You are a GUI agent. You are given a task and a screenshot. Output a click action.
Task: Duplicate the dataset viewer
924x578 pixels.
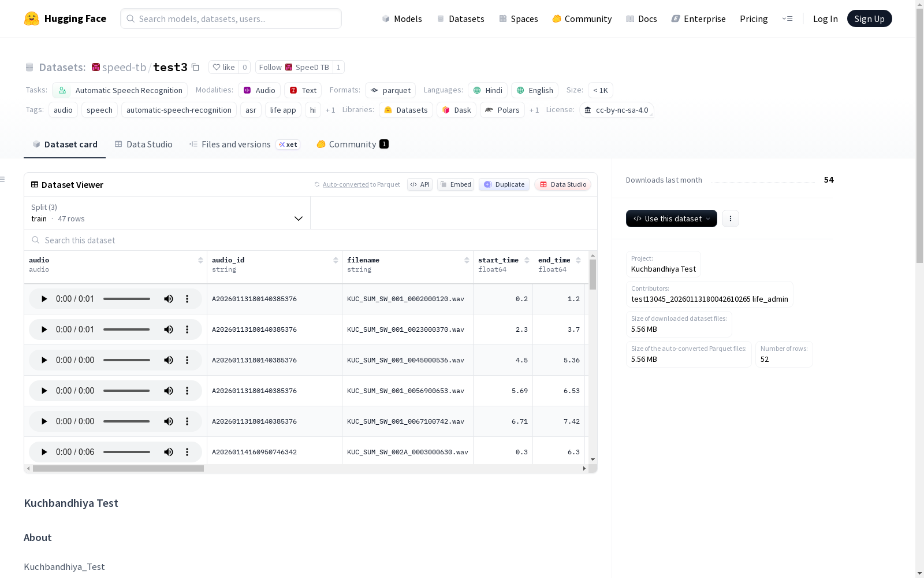click(x=504, y=184)
